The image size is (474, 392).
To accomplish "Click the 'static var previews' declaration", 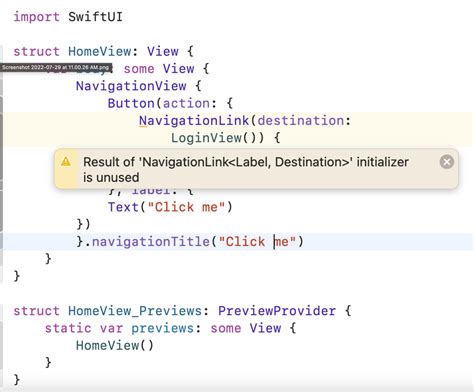I will (119, 328).
